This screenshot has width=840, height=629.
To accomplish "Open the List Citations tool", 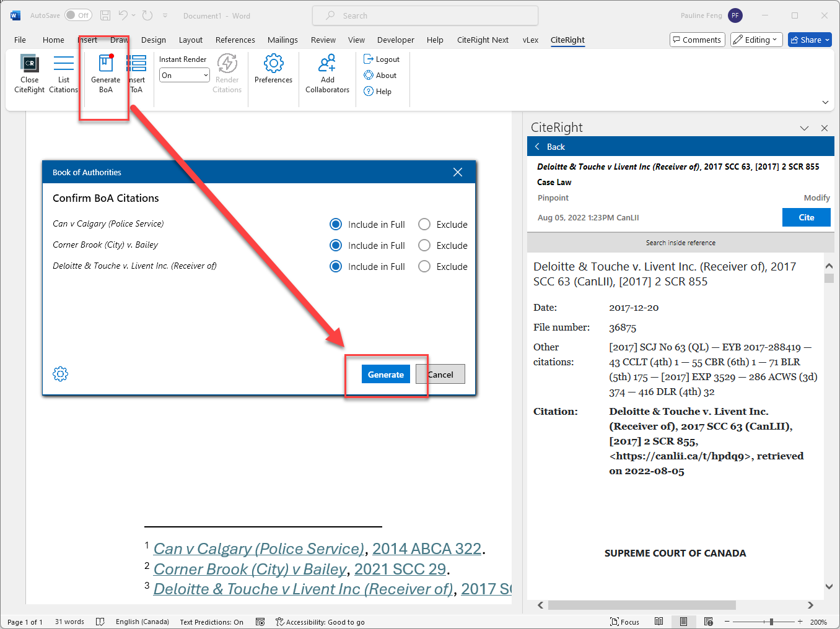I will click(x=63, y=74).
